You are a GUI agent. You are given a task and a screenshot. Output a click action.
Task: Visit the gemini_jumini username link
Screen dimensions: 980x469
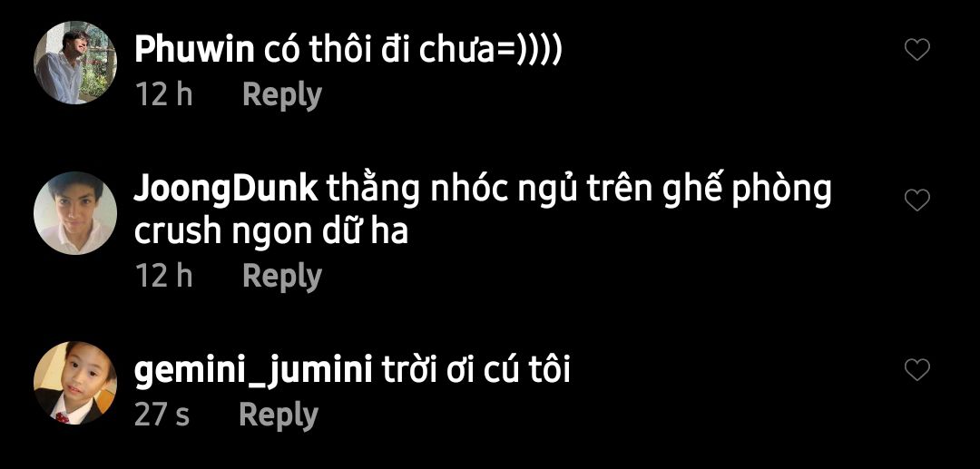coord(253,372)
